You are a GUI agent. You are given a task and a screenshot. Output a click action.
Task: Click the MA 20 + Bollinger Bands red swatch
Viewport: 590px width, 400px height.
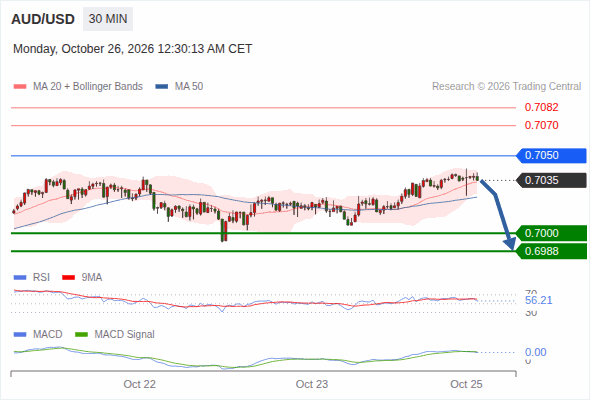[x=20, y=87]
